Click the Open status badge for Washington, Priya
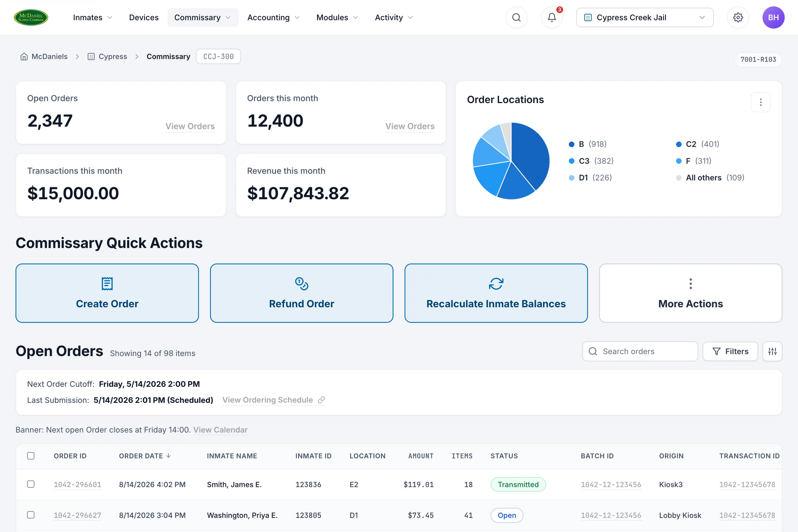The height and width of the screenshot is (532, 798). [506, 515]
